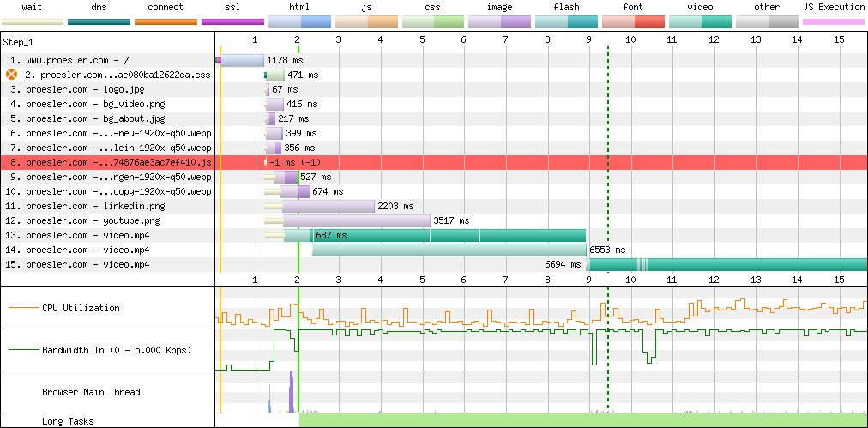
Task: Click the CPU Utilization label
Action: tap(81, 308)
